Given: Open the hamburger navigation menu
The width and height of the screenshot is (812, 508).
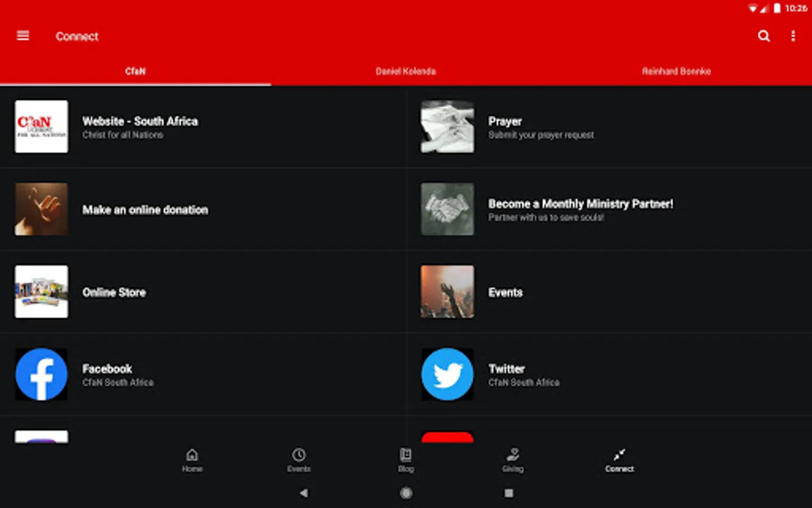Looking at the screenshot, I should (x=23, y=36).
